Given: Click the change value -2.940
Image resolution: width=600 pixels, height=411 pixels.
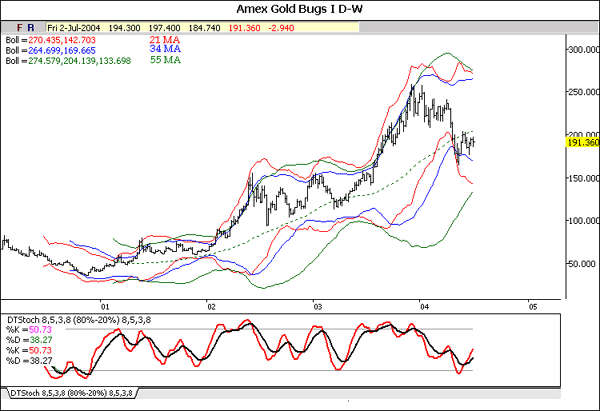Looking at the screenshot, I should click(281, 28).
